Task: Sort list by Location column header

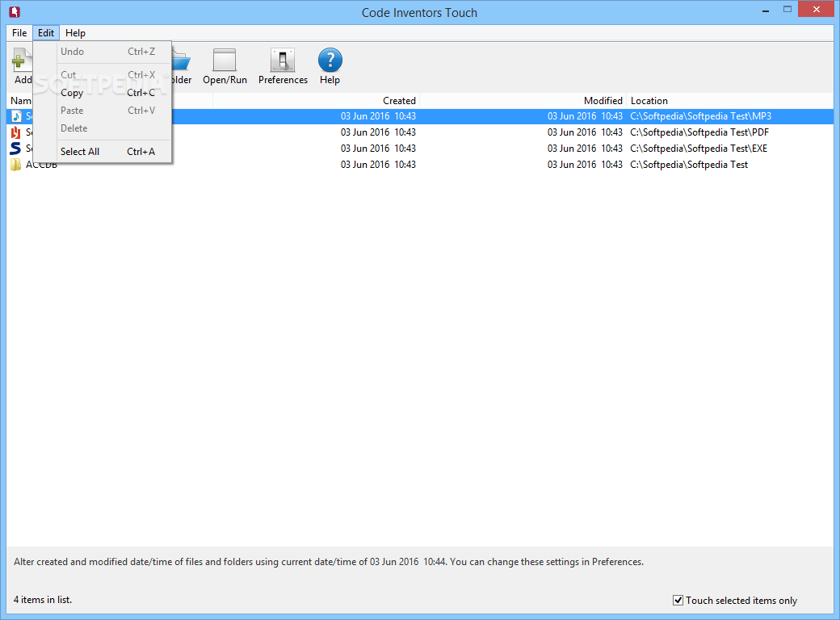Action: pos(730,101)
